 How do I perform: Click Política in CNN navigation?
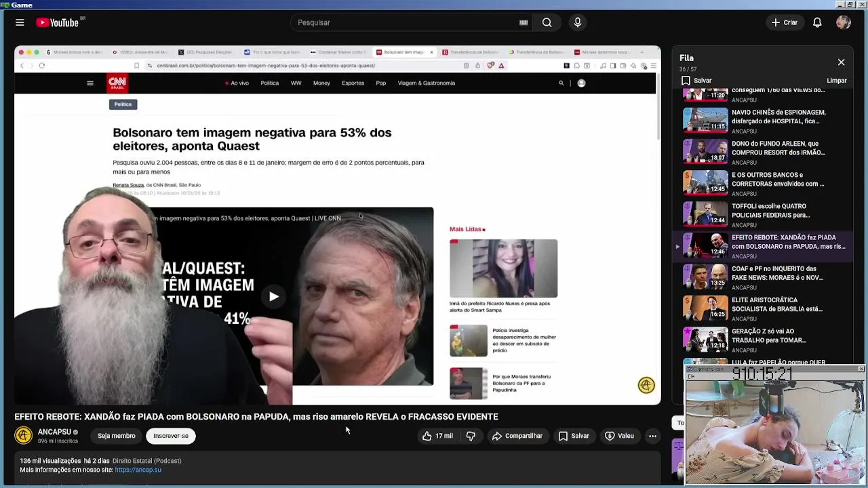click(270, 83)
